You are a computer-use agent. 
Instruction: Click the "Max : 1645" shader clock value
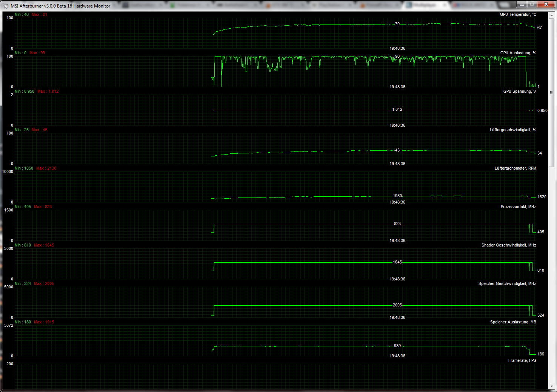pos(44,245)
